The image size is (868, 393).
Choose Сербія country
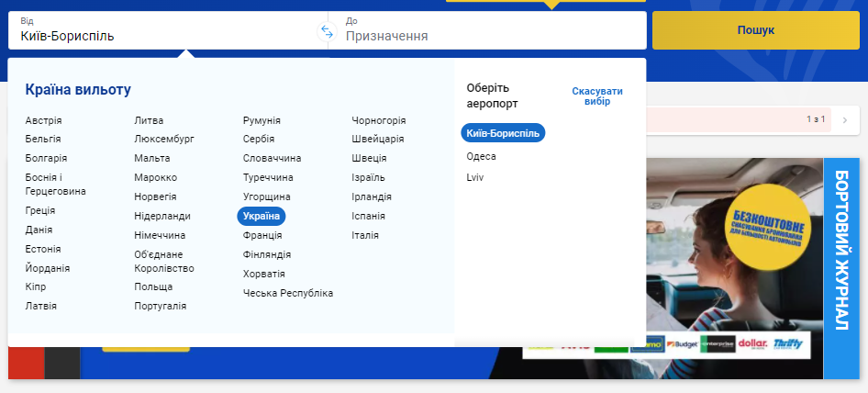tap(259, 139)
